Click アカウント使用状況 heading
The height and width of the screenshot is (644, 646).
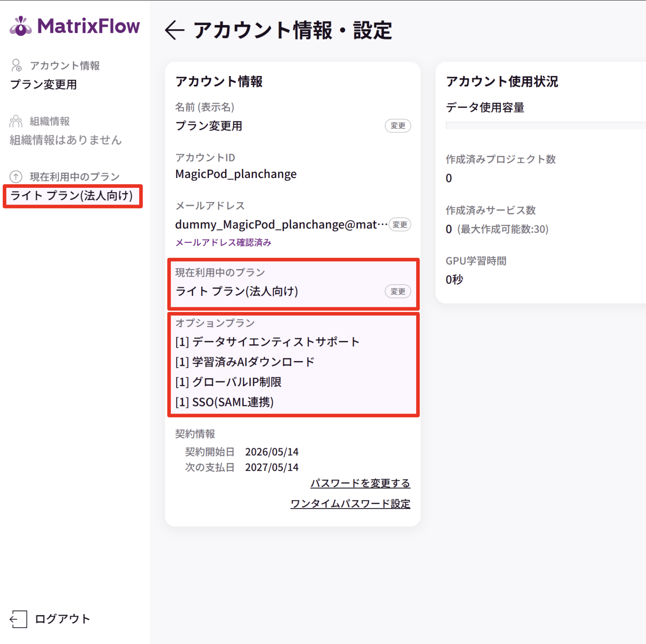pyautogui.click(x=502, y=81)
